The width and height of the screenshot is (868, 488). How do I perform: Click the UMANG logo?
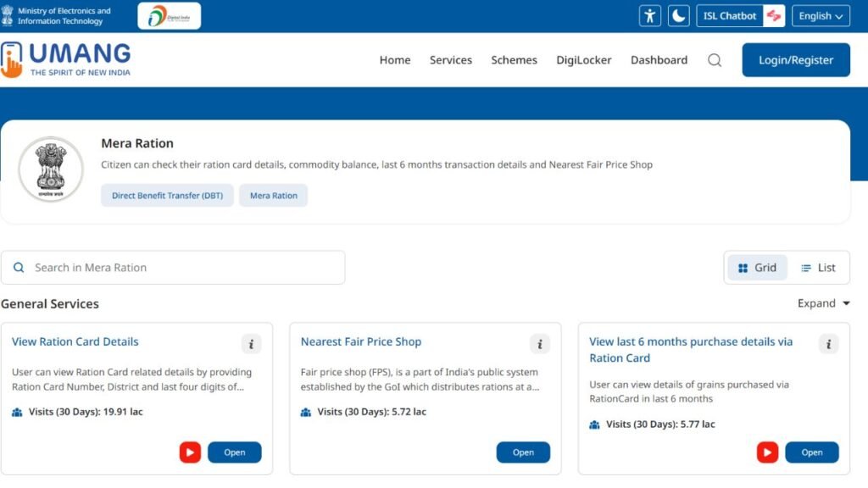pyautogui.click(x=68, y=60)
